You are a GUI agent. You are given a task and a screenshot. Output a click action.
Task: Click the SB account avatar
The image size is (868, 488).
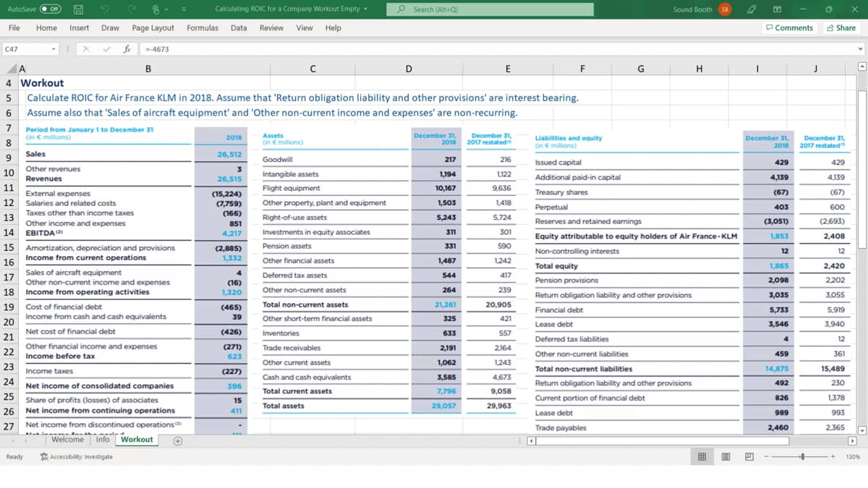(x=725, y=9)
